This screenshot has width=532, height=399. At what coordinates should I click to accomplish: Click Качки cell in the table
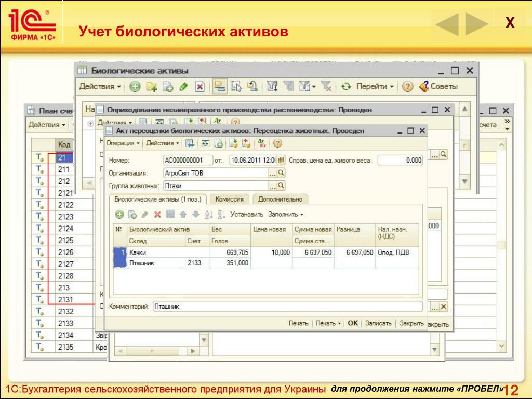(168, 252)
